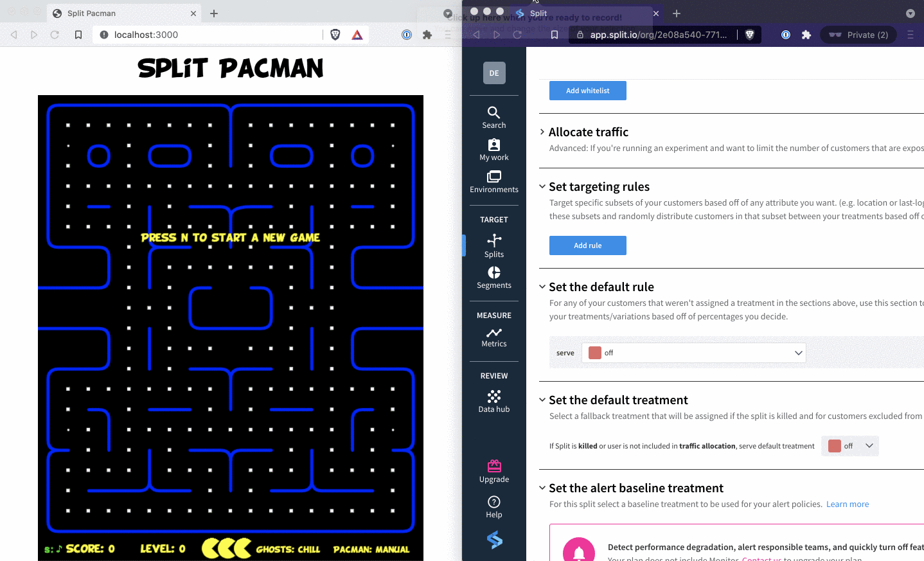This screenshot has width=924, height=561.
Task: Click the Pacman game canvas start message
Action: coord(230,238)
